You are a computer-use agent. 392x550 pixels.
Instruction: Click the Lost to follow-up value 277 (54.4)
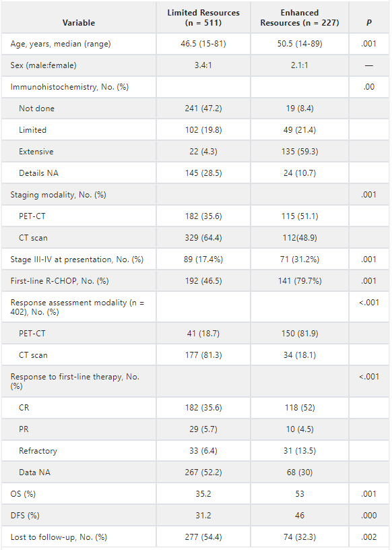pyautogui.click(x=203, y=537)
